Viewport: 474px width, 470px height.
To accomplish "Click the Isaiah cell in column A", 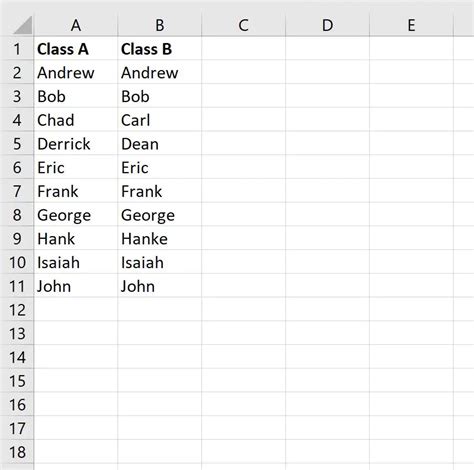I will (x=76, y=262).
